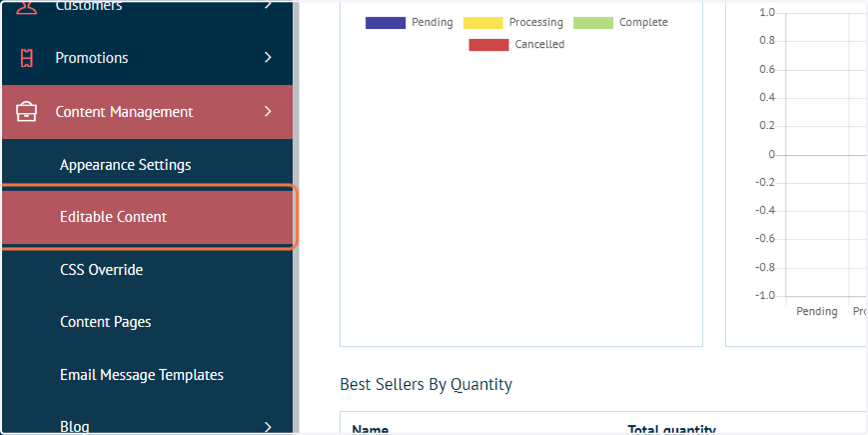The height and width of the screenshot is (435, 868).
Task: Click the Cancelled legend label
Action: point(540,44)
